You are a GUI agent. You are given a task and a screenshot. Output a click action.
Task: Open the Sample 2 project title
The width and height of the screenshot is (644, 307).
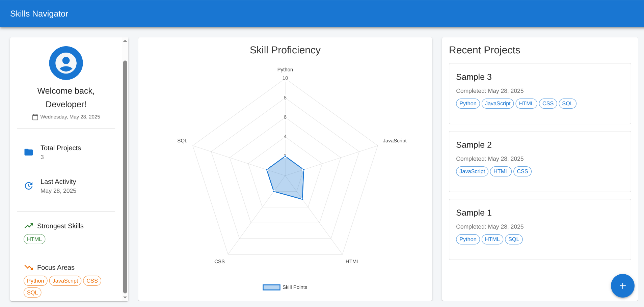[x=474, y=145]
